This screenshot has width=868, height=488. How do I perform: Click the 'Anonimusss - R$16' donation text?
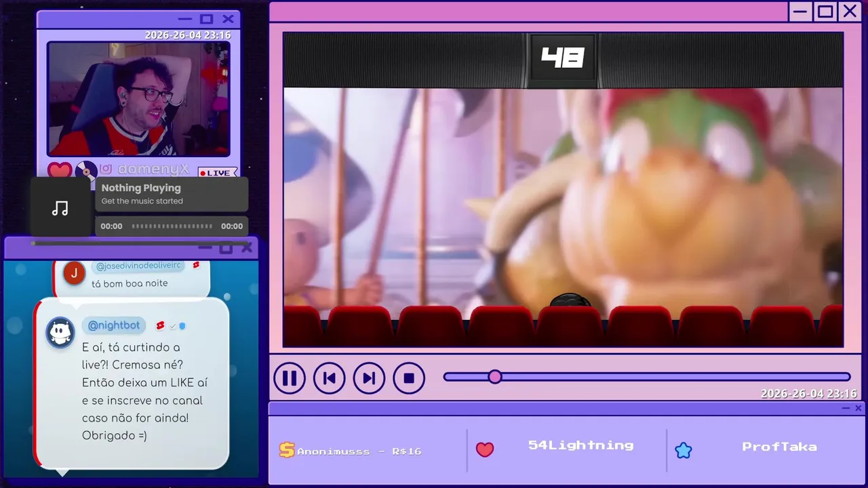[x=359, y=451]
